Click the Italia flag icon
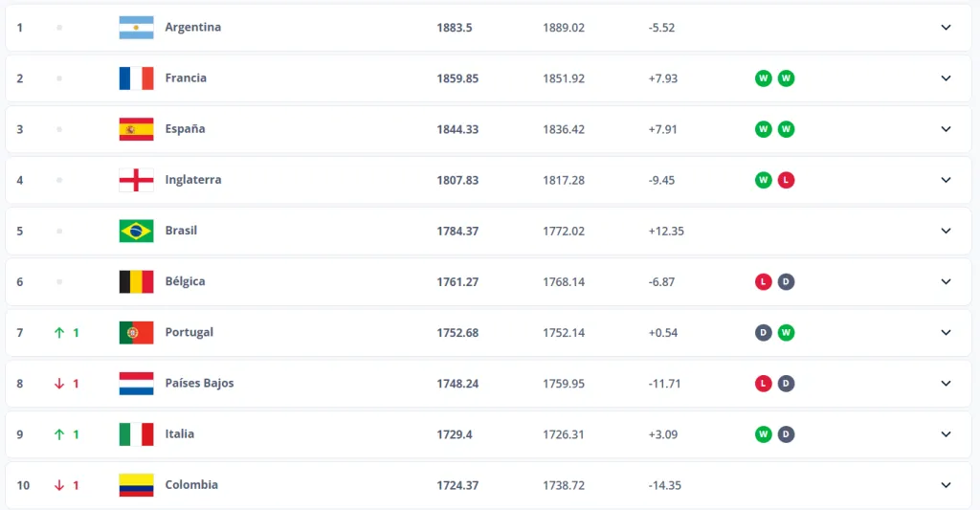This screenshot has width=980, height=510. click(x=136, y=434)
